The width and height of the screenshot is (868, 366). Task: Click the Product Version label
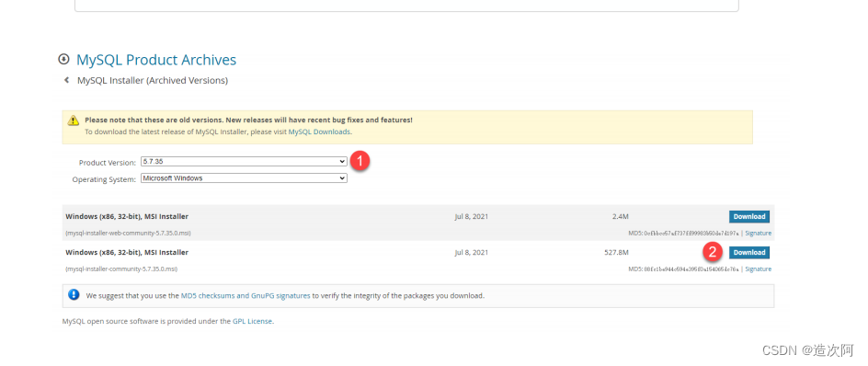tap(107, 163)
